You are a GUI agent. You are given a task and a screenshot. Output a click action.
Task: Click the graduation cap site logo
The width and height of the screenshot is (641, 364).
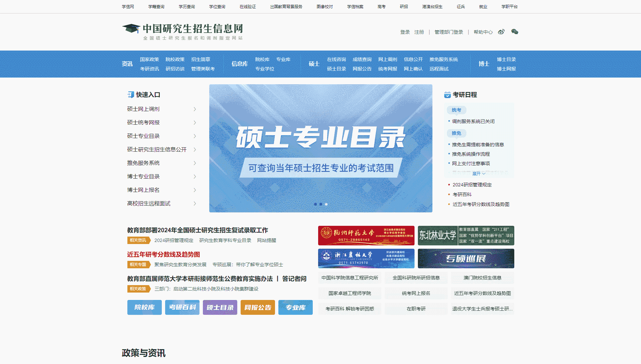(x=131, y=28)
